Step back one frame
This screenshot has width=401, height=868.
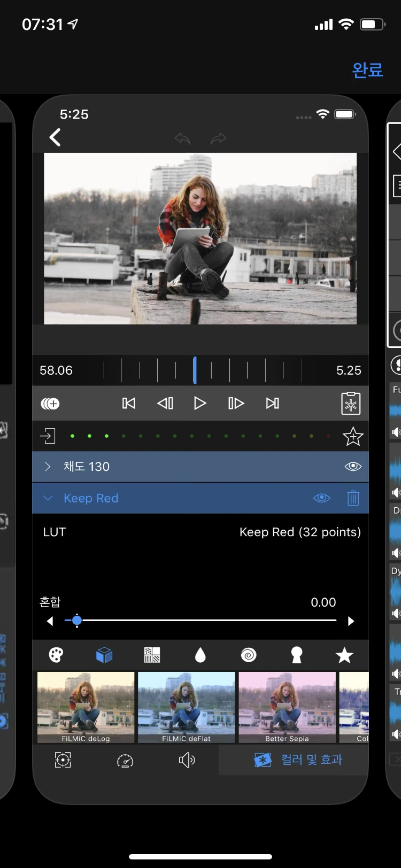[x=165, y=403]
